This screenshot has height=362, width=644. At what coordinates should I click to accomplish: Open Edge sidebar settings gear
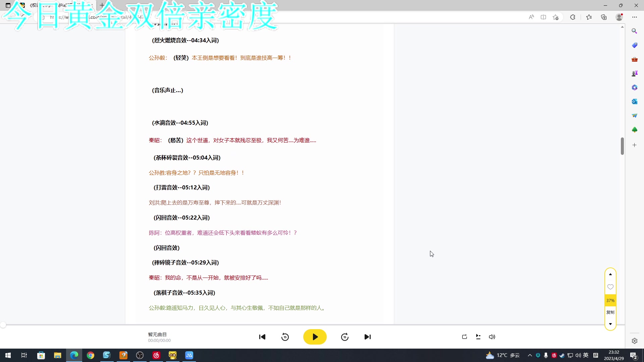pos(634,341)
